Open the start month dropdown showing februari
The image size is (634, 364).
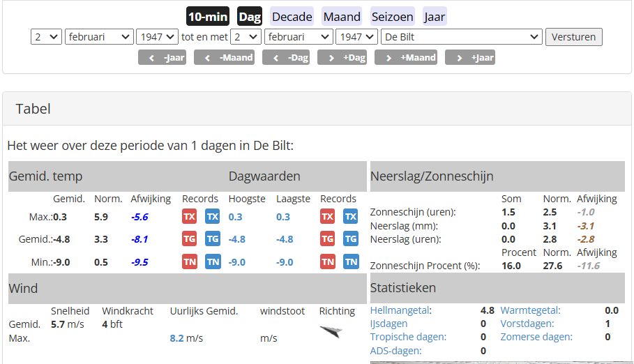tap(98, 37)
